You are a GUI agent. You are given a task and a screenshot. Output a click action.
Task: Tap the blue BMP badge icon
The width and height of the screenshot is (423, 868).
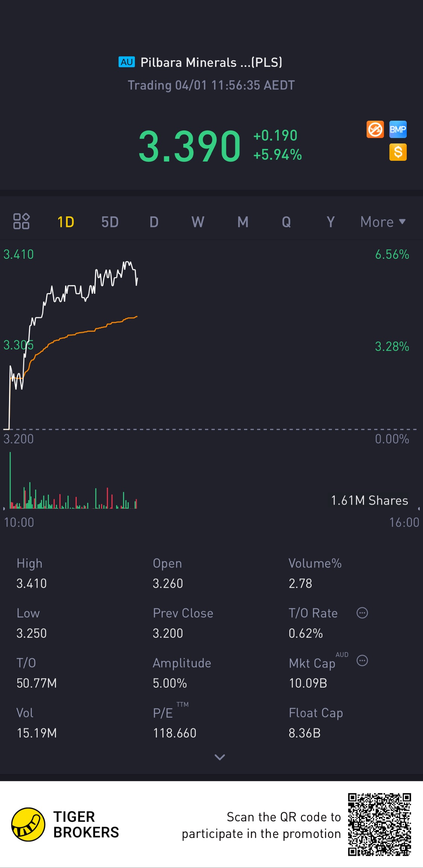click(398, 130)
